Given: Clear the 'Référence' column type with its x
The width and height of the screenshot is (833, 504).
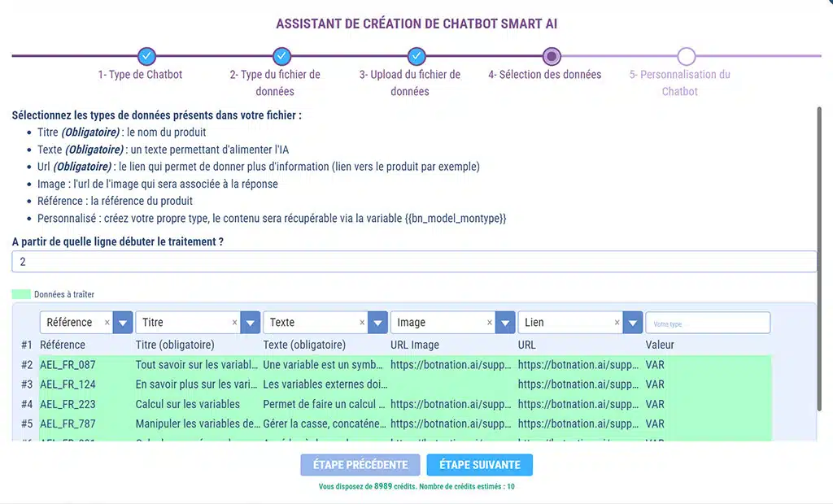Looking at the screenshot, I should click(x=107, y=323).
